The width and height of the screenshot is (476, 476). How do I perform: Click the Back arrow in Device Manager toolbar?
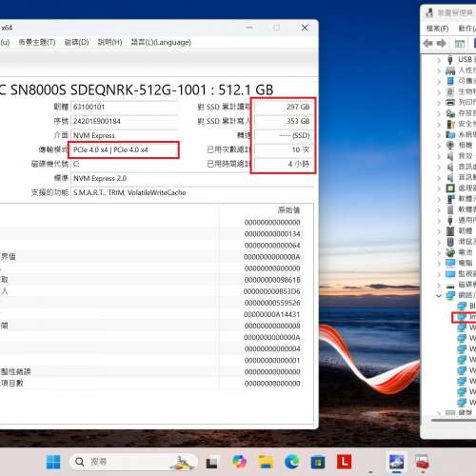428,44
